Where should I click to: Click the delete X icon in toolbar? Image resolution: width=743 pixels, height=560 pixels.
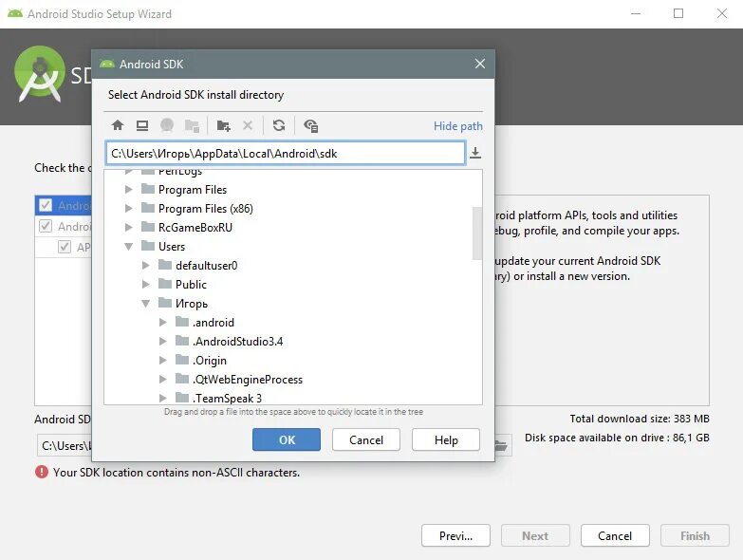pyautogui.click(x=248, y=125)
